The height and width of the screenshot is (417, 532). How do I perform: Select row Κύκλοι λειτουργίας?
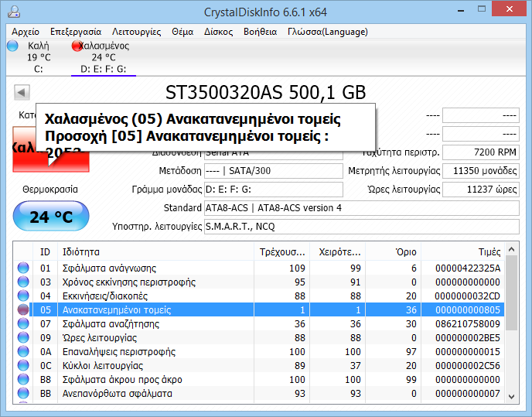coord(259,365)
